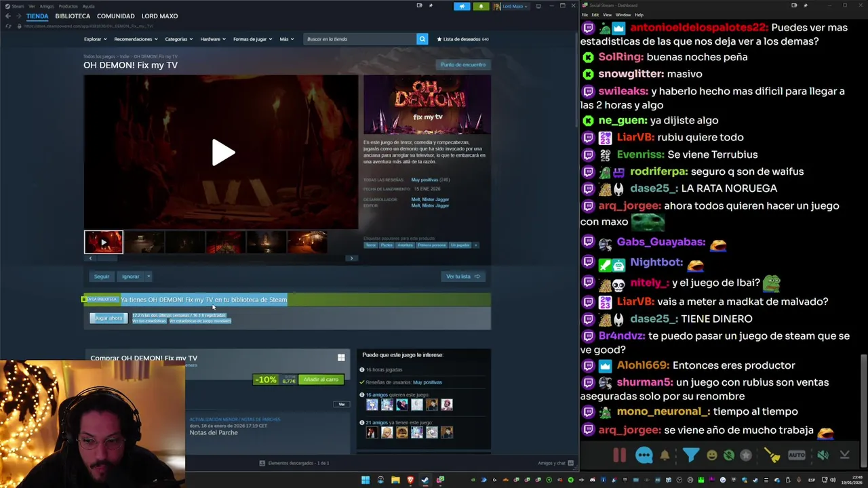Click the grey star circle icon
Viewport: 868px width, 488px height.
[746, 455]
